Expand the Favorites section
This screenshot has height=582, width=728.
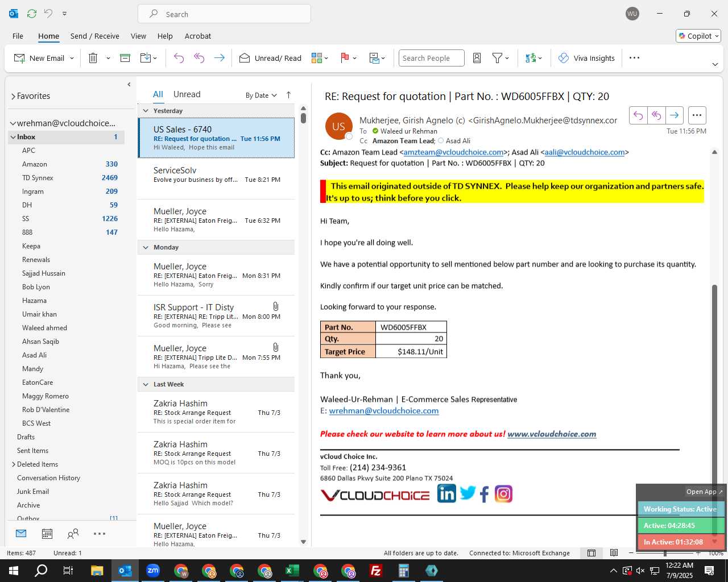(13, 96)
